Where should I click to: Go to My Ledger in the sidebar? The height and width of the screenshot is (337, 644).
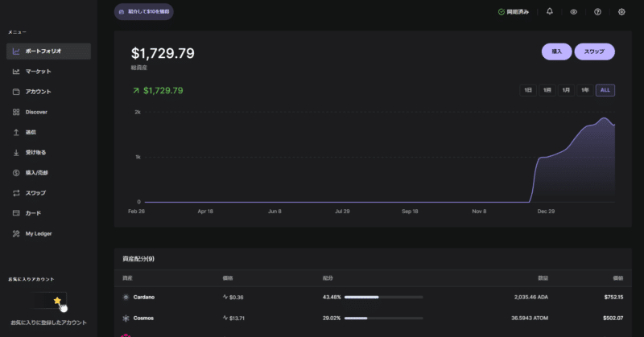[x=39, y=234]
